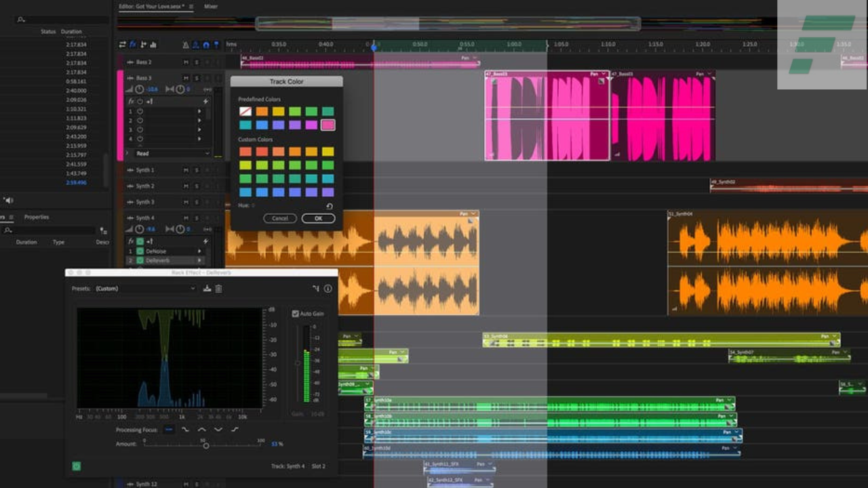
Task: Delete preset with trash icon in Rack Effect
Action: coord(218,289)
